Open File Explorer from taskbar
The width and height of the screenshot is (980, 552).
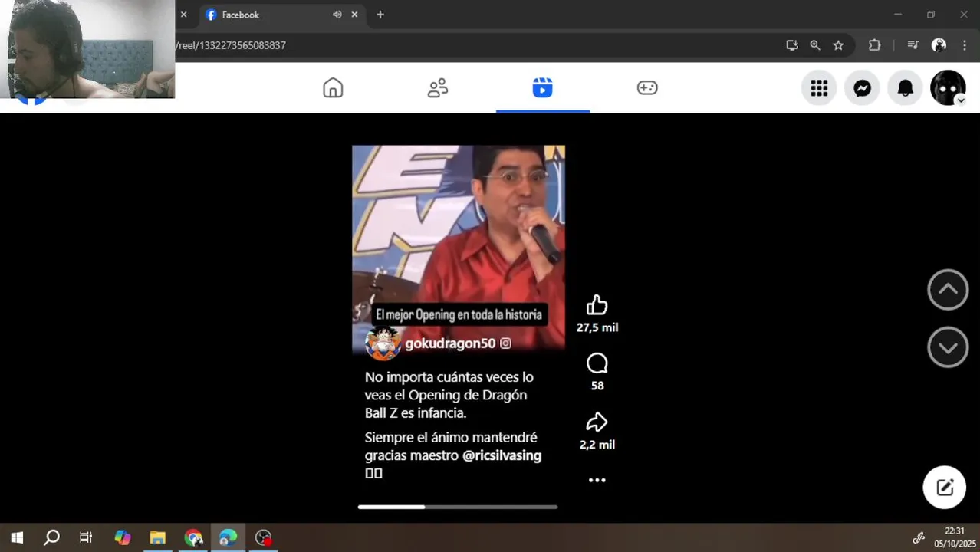157,537
